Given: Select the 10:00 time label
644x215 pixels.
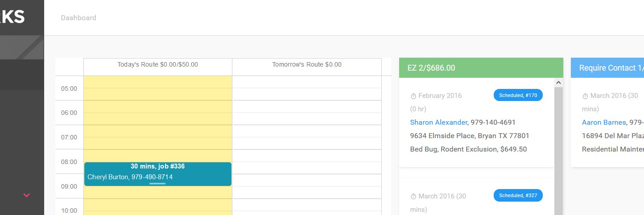Looking at the screenshot, I should coord(69,211).
